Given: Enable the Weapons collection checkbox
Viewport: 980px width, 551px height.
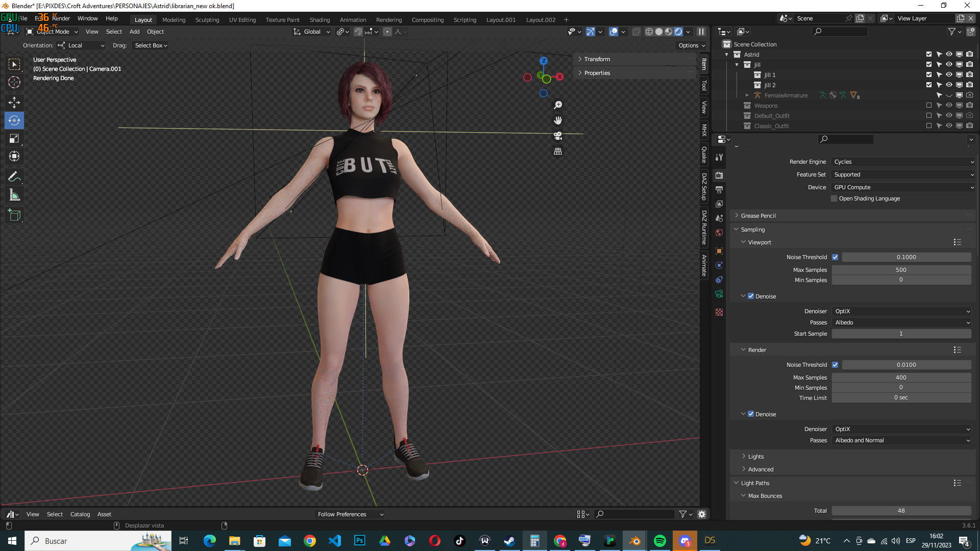Looking at the screenshot, I should (x=929, y=106).
